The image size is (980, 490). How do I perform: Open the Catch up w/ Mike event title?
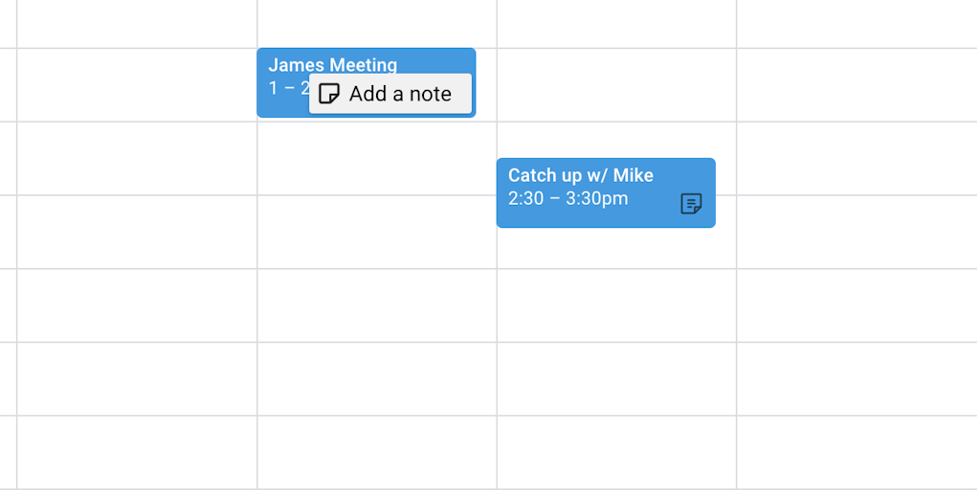tap(580, 175)
